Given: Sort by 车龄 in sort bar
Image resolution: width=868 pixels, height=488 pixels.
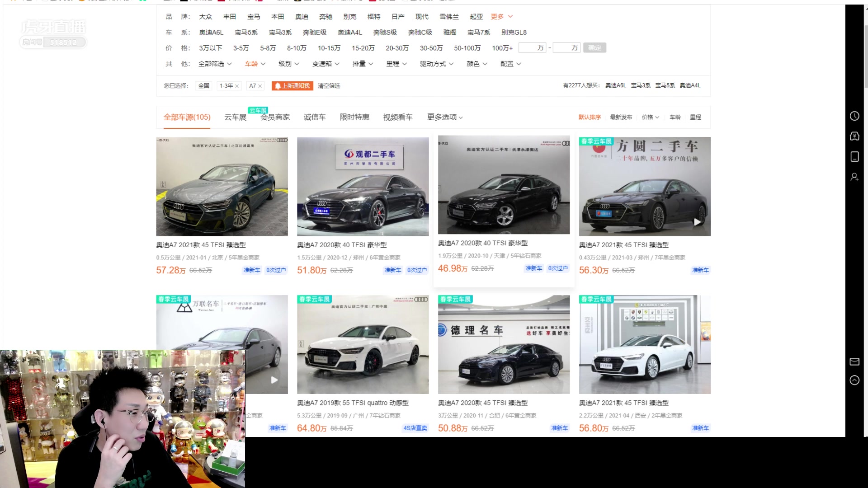Looking at the screenshot, I should [675, 117].
